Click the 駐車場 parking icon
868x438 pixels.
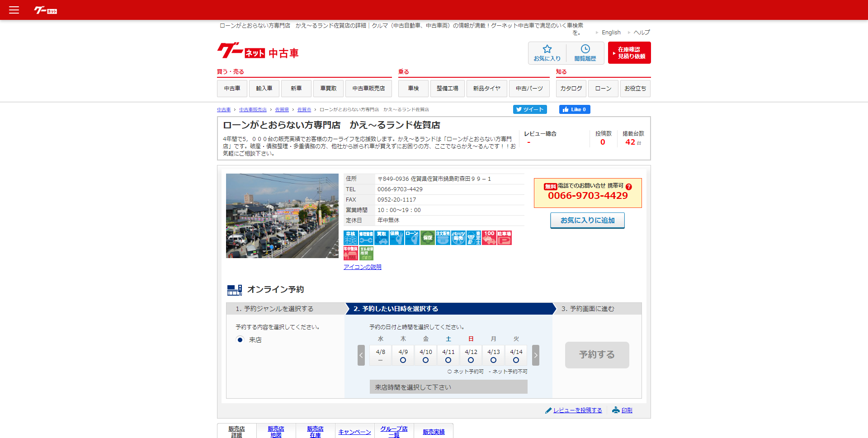click(x=505, y=238)
